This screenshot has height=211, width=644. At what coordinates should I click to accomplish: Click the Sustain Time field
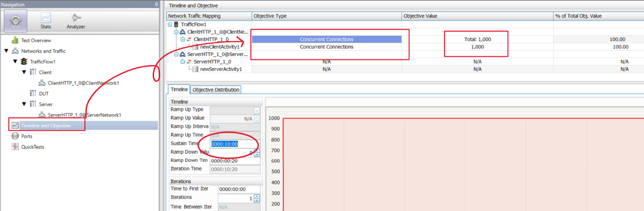click(x=235, y=144)
